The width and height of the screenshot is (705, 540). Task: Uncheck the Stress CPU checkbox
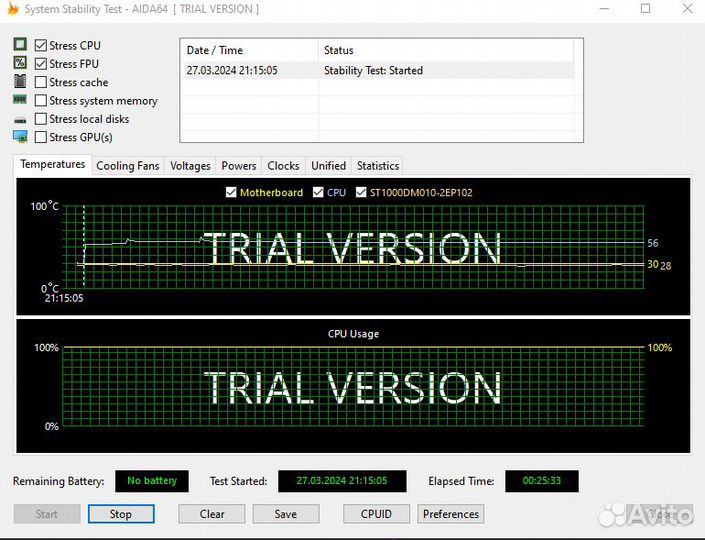coord(41,46)
